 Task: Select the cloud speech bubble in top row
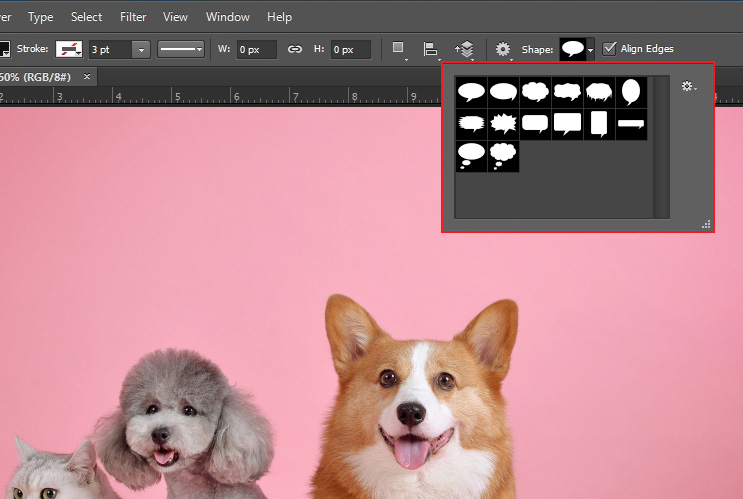click(535, 92)
